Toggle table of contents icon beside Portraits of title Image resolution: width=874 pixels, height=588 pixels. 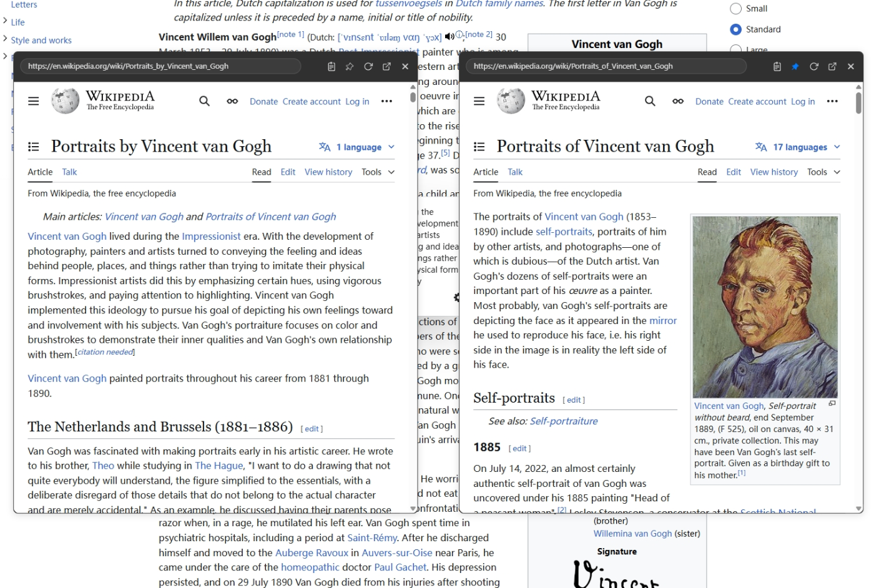tap(479, 147)
